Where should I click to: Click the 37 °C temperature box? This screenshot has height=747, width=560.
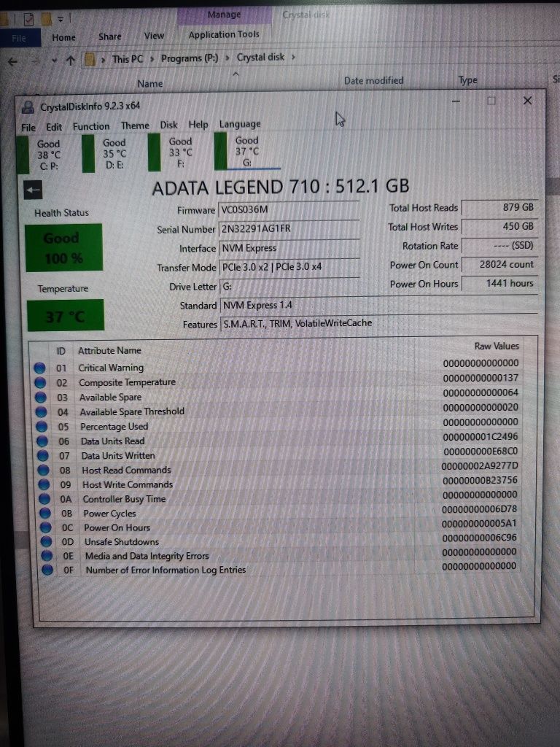point(65,315)
